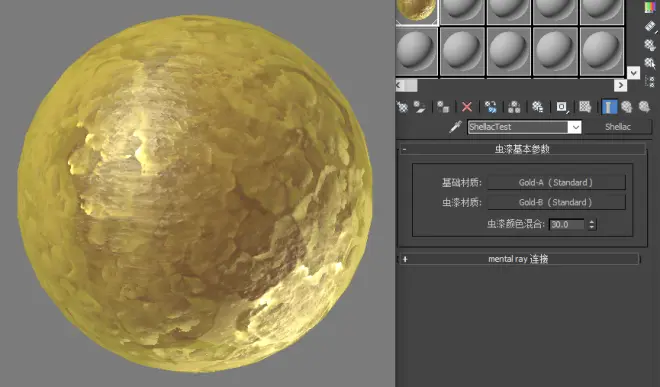Click sample slots scroll-left arrow

399,85
